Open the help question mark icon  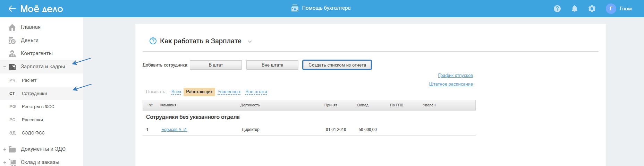[x=557, y=9]
